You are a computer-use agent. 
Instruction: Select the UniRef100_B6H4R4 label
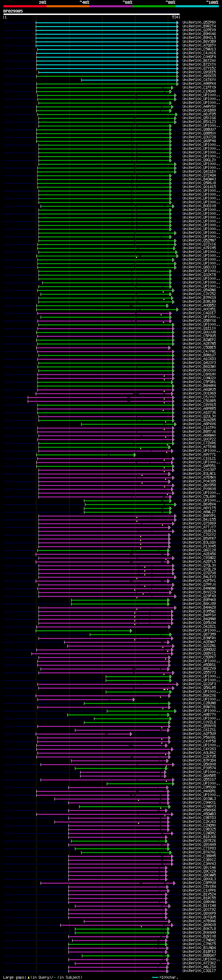tap(199, 386)
